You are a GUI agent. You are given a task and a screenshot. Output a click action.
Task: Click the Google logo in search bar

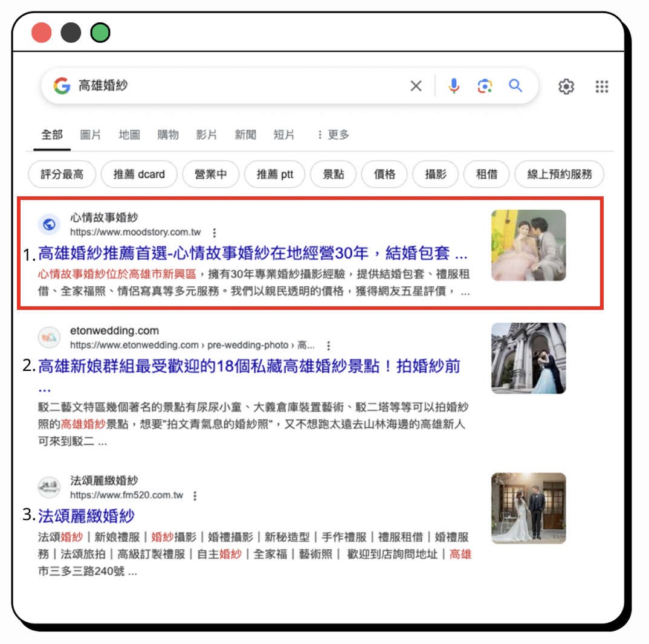[x=62, y=86]
